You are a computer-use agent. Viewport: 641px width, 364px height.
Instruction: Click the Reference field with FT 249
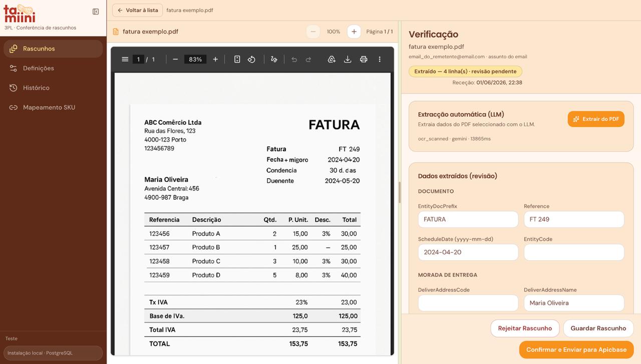[x=574, y=219]
